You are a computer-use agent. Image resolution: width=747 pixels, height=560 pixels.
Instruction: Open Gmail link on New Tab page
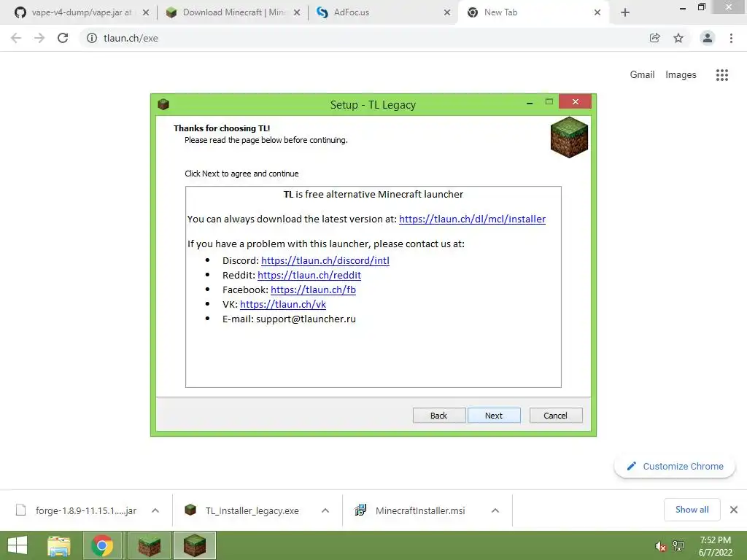point(642,75)
